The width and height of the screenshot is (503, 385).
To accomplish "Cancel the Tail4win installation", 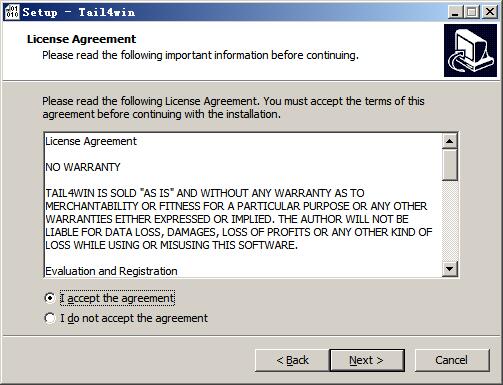I will [x=452, y=360].
